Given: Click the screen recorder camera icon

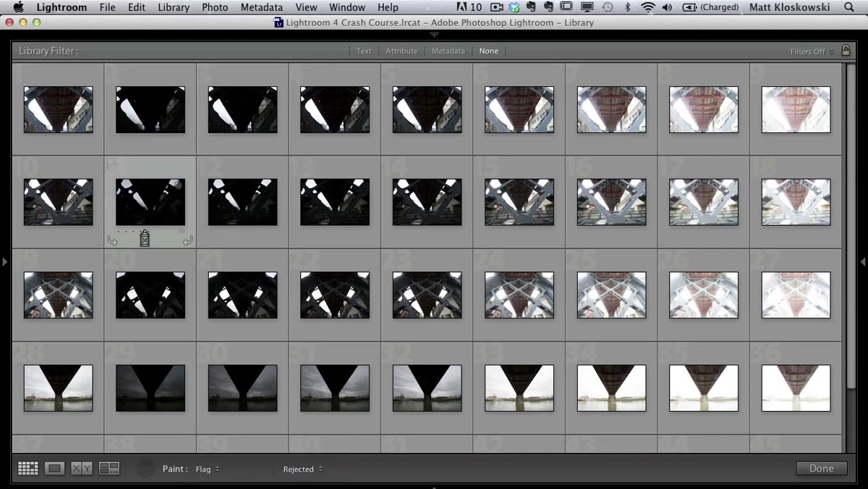Looking at the screenshot, I should 496,7.
